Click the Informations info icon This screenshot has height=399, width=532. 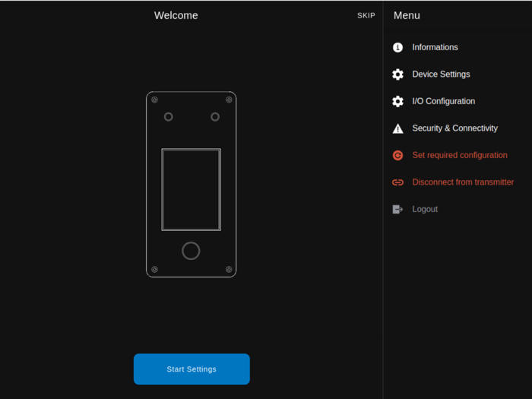397,47
